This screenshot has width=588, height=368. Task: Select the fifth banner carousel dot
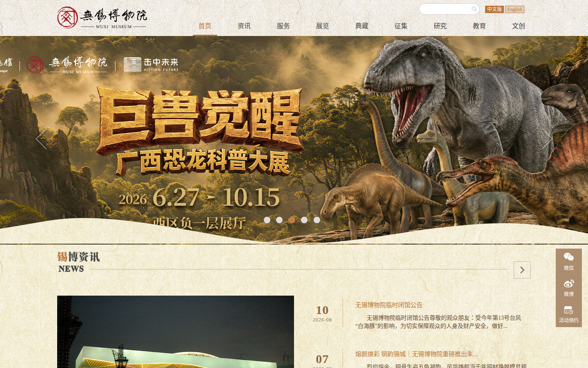(x=317, y=220)
